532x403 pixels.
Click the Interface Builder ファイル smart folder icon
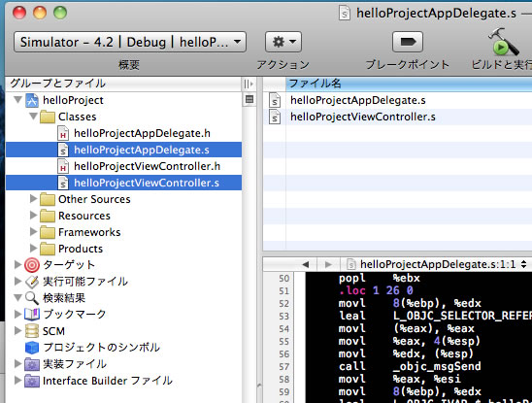tap(32, 381)
